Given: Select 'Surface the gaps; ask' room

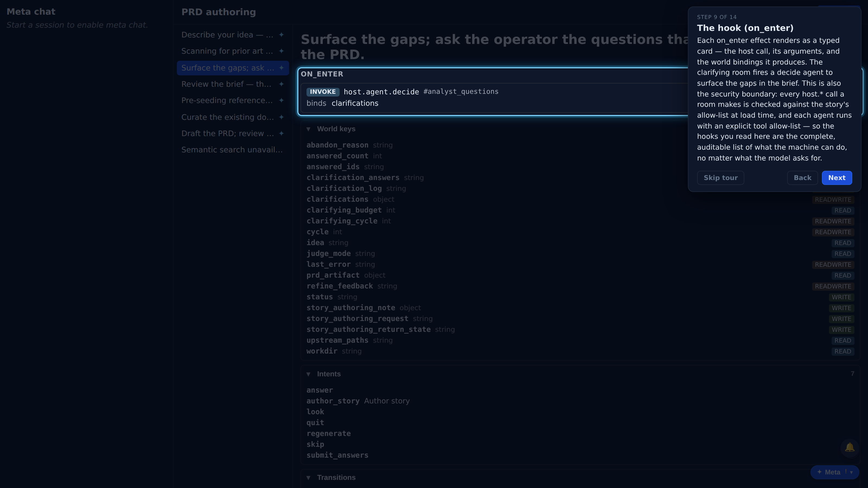Looking at the screenshot, I should [x=232, y=68].
